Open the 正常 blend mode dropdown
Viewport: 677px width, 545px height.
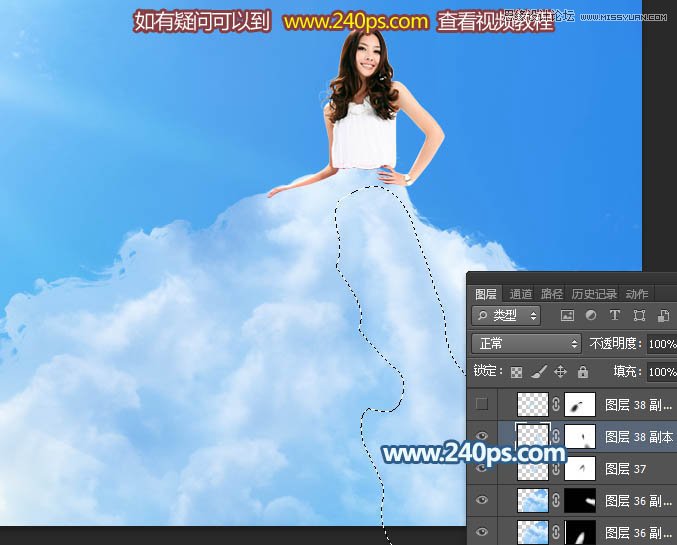526,344
